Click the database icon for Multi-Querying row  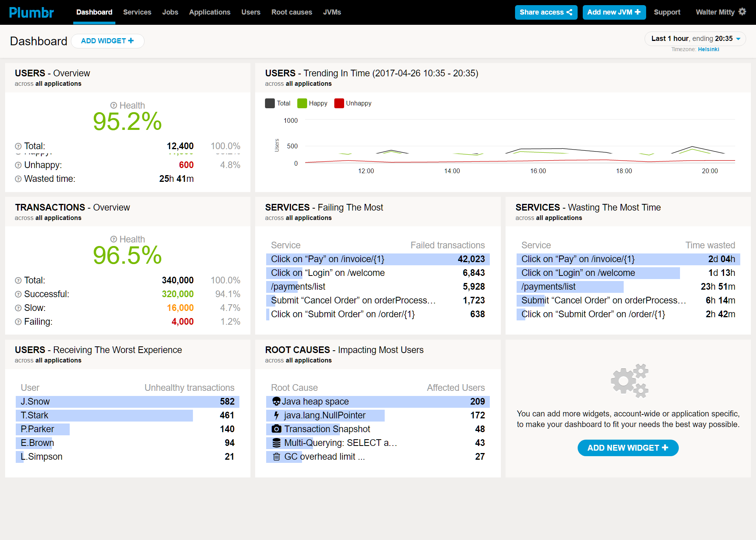(276, 443)
